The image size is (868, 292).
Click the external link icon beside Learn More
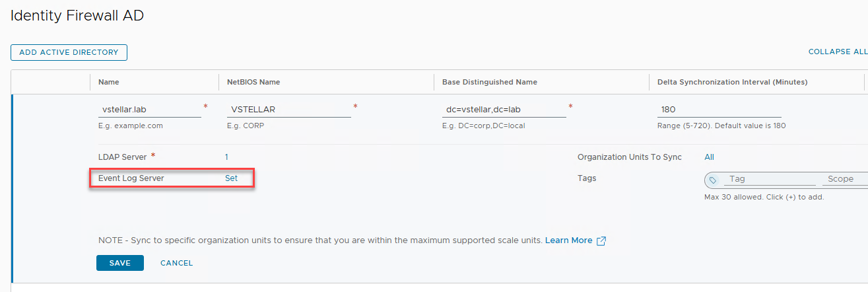point(601,241)
